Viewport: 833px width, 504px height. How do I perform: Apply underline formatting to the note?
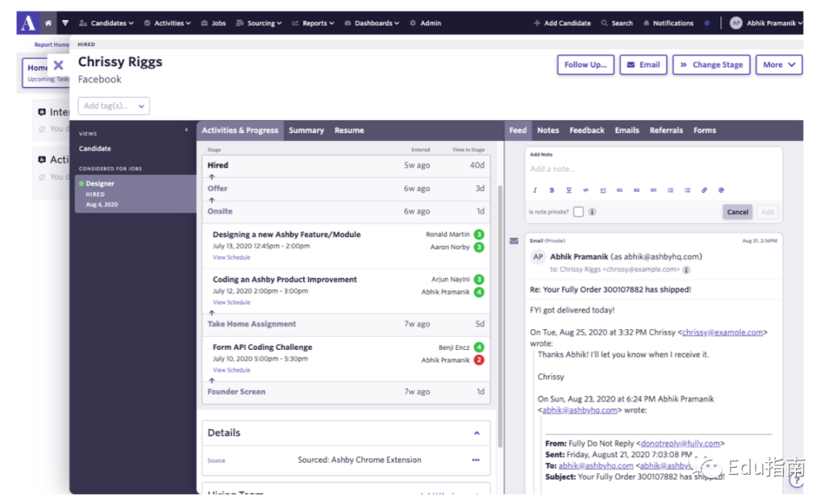[x=569, y=190]
